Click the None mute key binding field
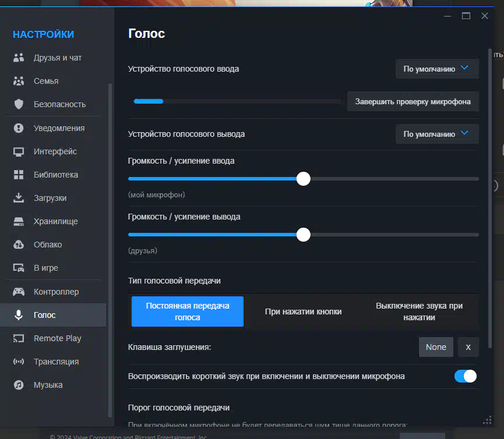This screenshot has height=439, width=504. click(435, 347)
